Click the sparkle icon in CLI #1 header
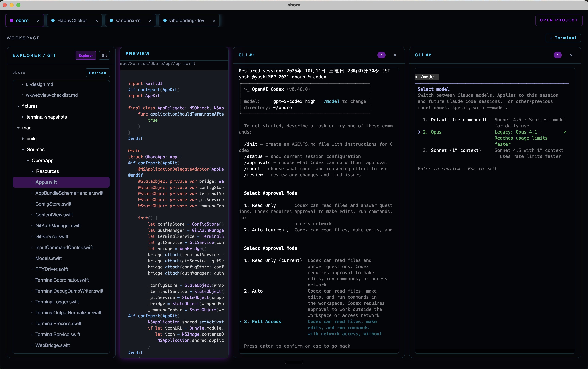Screen dimensions: 588x369 click(x=381, y=55)
